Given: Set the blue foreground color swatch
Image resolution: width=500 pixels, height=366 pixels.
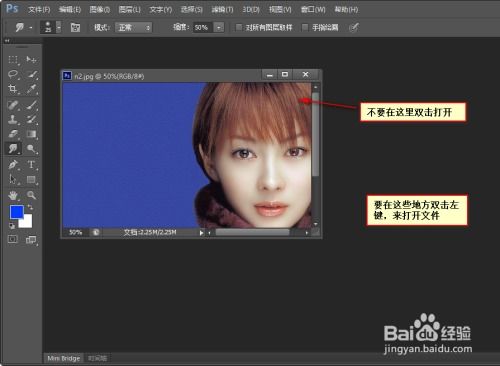Looking at the screenshot, I should (x=16, y=212).
